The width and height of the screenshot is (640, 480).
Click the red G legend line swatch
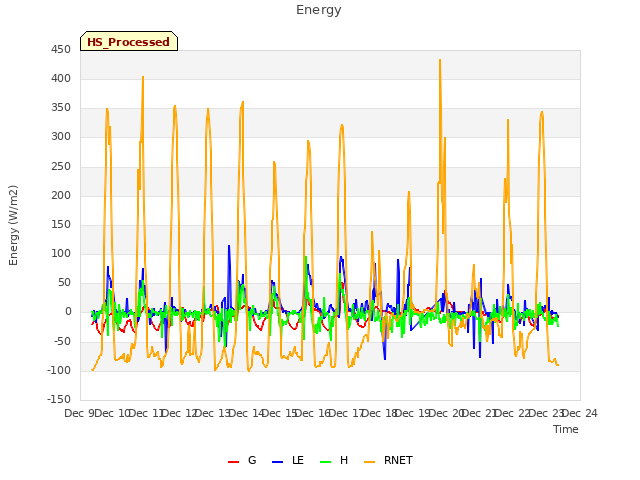pyautogui.click(x=233, y=462)
